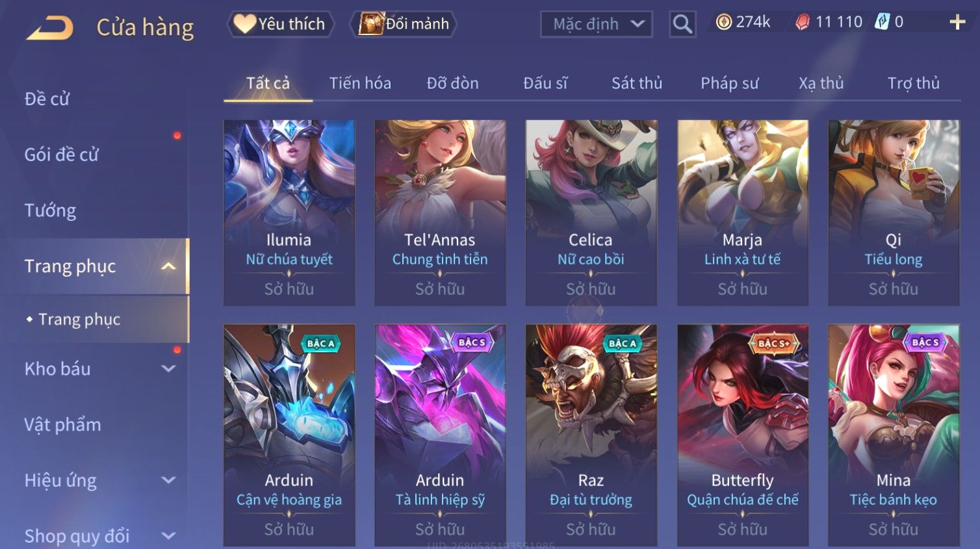Open the Mặc định sort dropdown
The width and height of the screenshot is (980, 549).
[x=597, y=24]
